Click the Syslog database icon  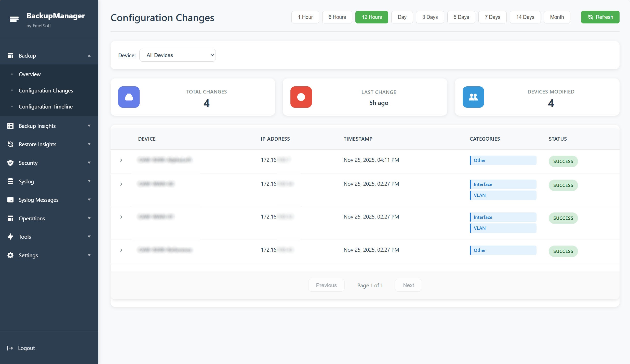(x=10, y=181)
